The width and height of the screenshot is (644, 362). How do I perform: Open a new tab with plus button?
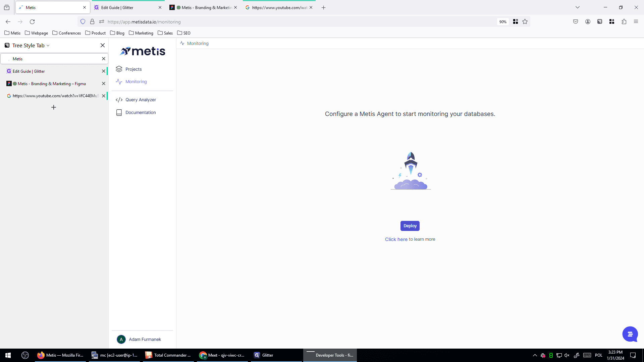point(323,7)
